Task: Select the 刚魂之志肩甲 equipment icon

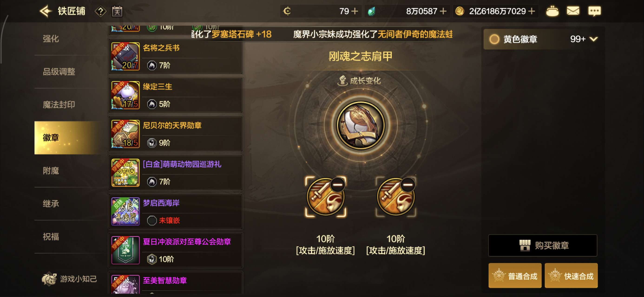Action: coord(361,125)
